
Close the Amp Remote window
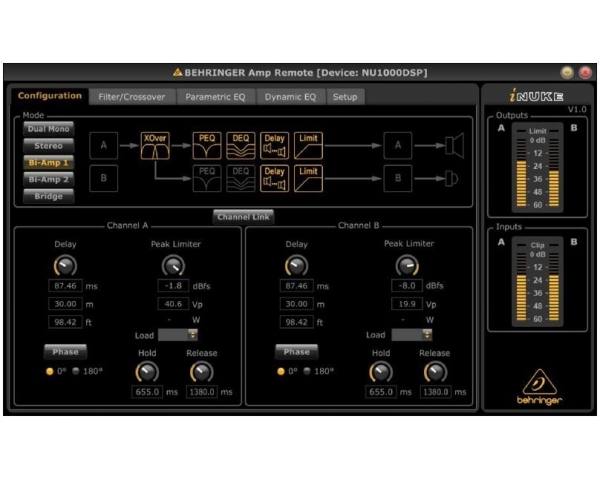pyautogui.click(x=585, y=72)
